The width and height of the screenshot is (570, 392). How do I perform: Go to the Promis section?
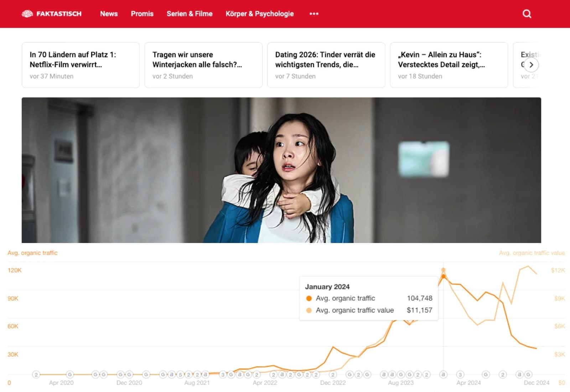click(x=142, y=14)
